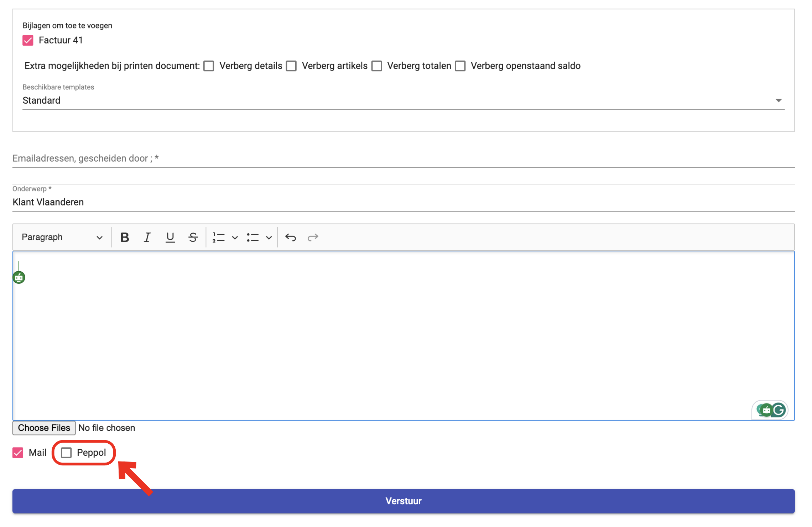Click the green robot assistant icon
This screenshot has height=527, width=812.
pyautogui.click(x=19, y=277)
